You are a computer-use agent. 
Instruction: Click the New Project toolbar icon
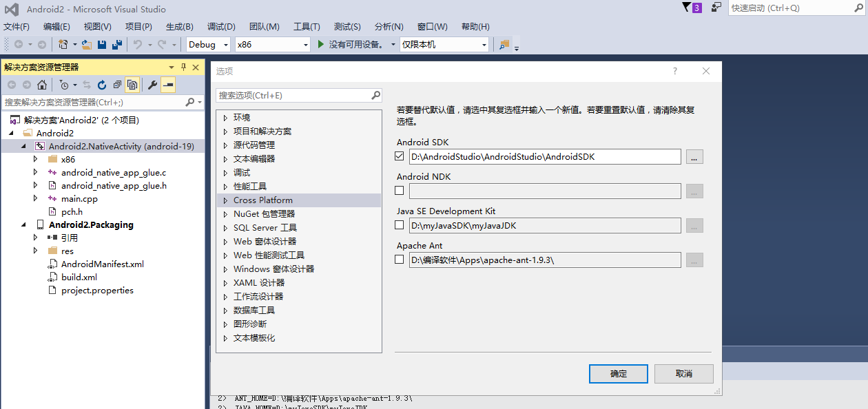[x=63, y=44]
